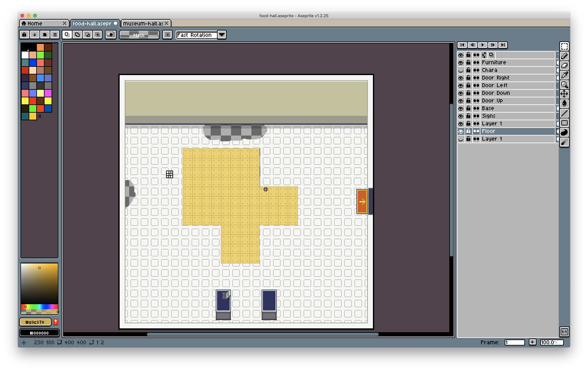Click the Frame number input field
The image size is (588, 371).
514,342
